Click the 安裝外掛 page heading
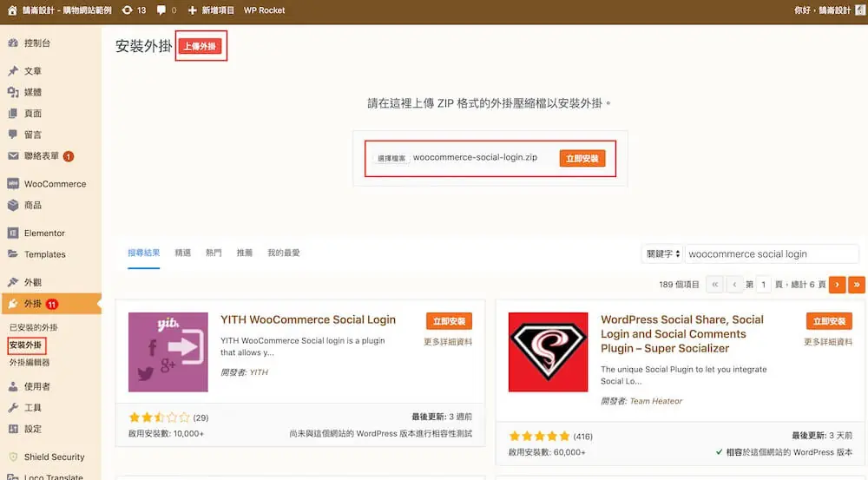This screenshot has height=480, width=868. (144, 46)
